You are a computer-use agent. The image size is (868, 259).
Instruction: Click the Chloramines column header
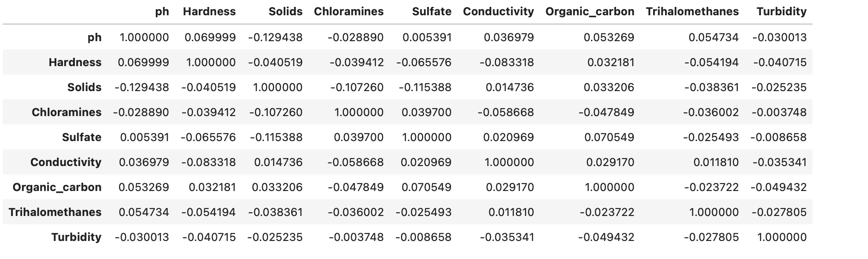tap(348, 12)
